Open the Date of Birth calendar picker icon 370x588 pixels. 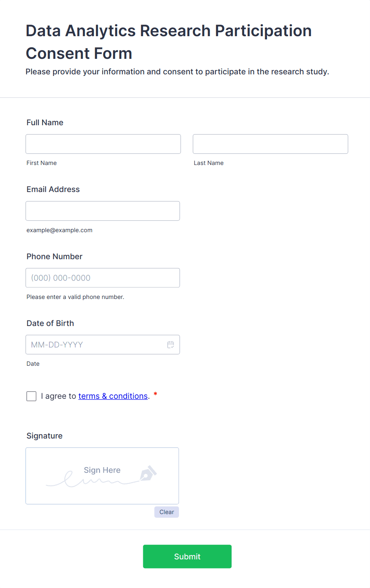171,345
